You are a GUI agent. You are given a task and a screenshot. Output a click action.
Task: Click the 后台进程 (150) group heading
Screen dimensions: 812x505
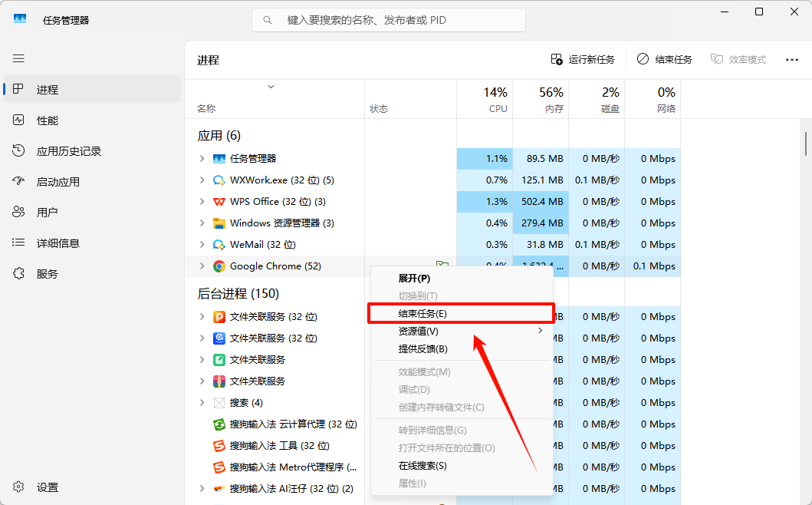pos(238,294)
